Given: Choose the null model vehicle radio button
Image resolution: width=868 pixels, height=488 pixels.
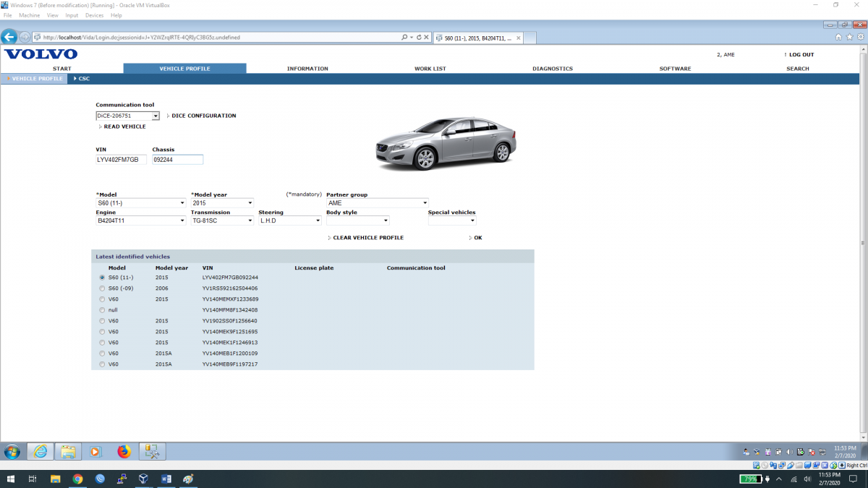Looking at the screenshot, I should [102, 310].
